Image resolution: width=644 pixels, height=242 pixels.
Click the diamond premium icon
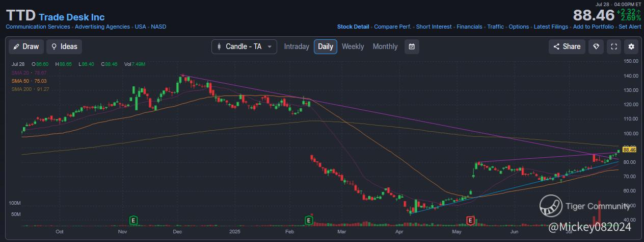coord(596,46)
